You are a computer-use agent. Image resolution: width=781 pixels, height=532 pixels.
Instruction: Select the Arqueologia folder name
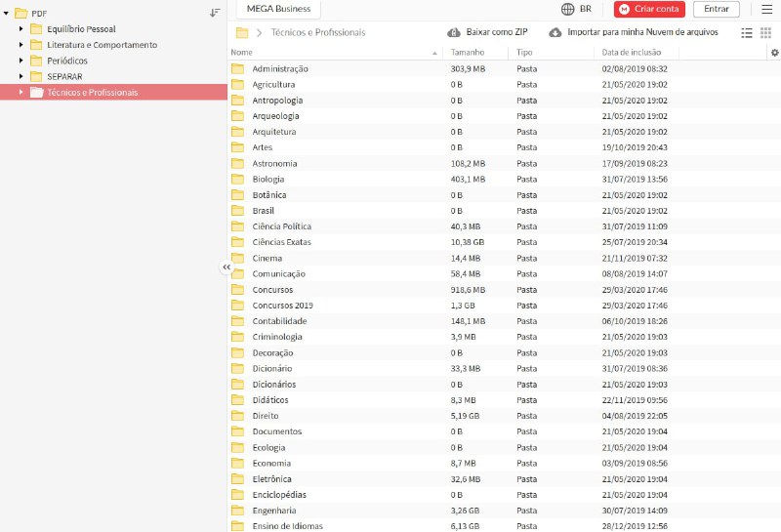[275, 116]
